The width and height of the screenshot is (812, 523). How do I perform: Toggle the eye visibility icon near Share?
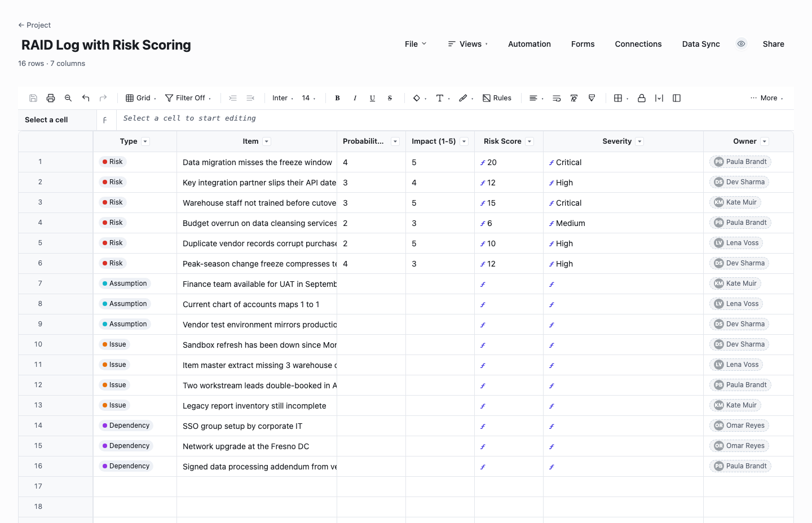742,44
